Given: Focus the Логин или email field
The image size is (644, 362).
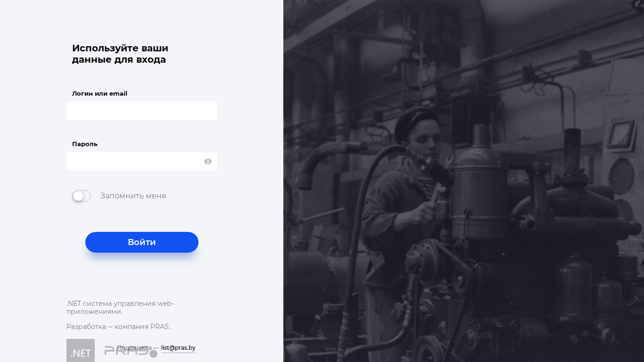Looking at the screenshot, I should [x=142, y=111].
